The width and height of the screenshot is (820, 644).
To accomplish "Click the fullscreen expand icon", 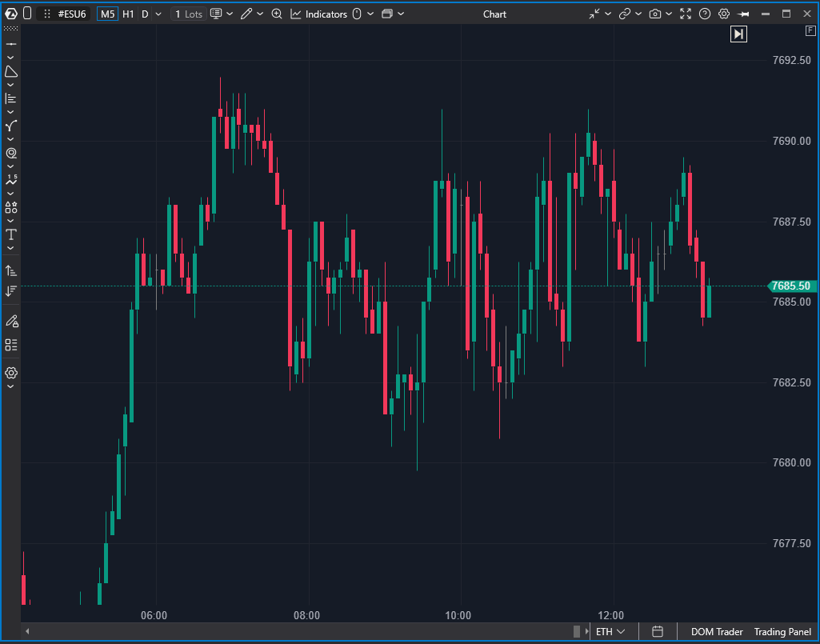I will 685,14.
